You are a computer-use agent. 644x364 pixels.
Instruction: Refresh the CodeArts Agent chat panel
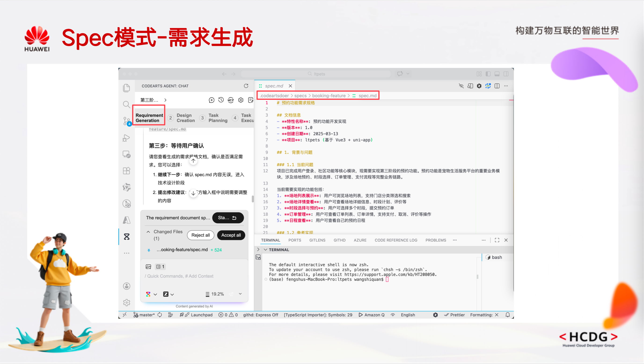(246, 86)
